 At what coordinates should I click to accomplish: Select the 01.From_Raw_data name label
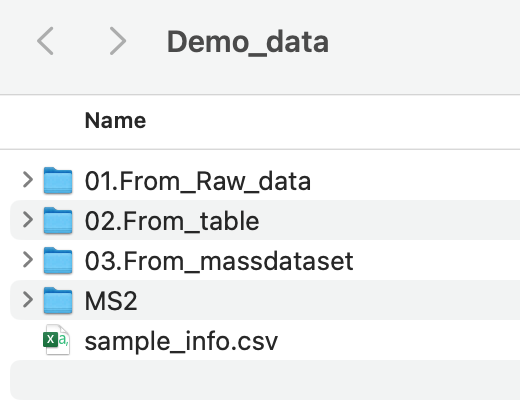click(198, 182)
